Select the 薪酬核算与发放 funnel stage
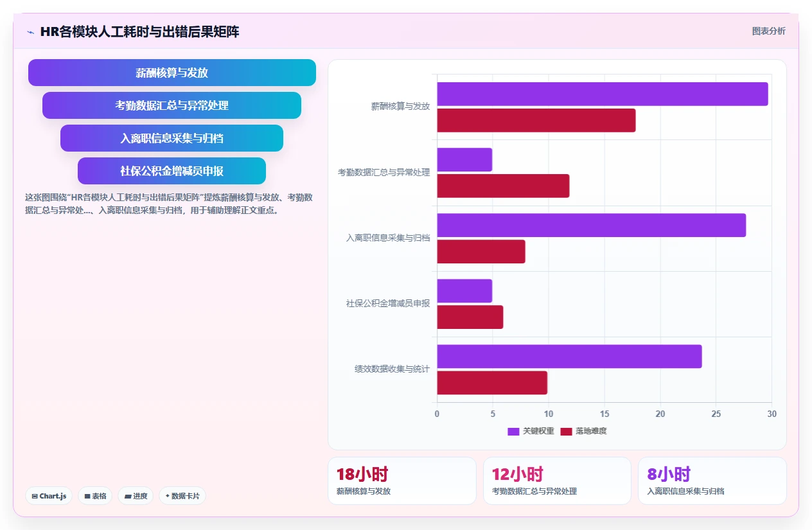 click(172, 73)
